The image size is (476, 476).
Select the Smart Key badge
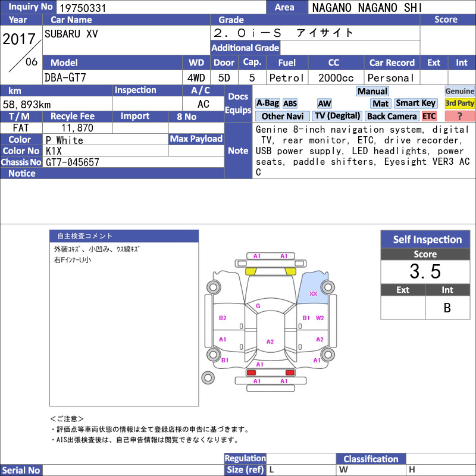pyautogui.click(x=415, y=103)
